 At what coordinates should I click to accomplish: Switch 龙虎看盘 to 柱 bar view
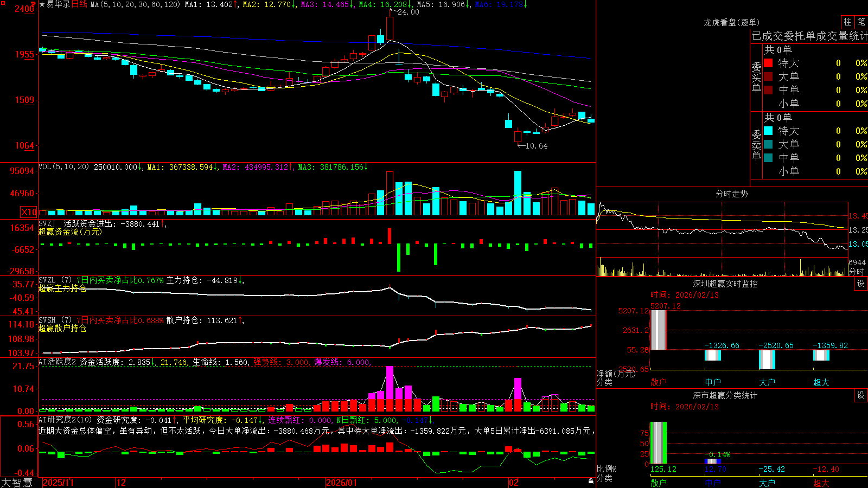tap(847, 22)
